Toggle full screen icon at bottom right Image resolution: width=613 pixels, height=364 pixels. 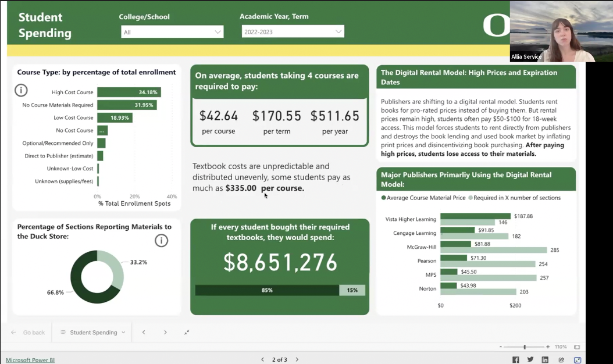578,360
